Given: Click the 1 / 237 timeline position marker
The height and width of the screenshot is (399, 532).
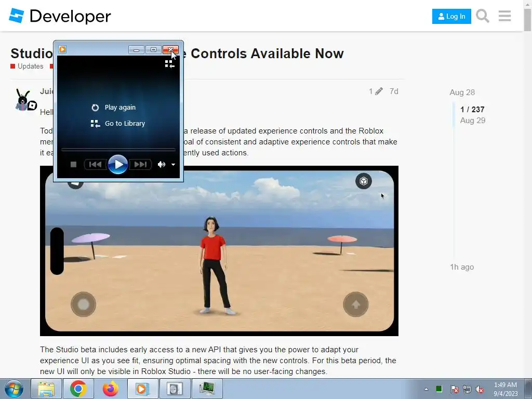Looking at the screenshot, I should coord(472,109).
